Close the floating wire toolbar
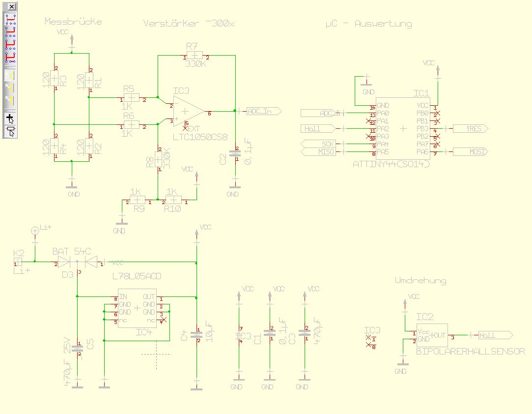The height and width of the screenshot is (414, 532). click(x=11, y=6)
